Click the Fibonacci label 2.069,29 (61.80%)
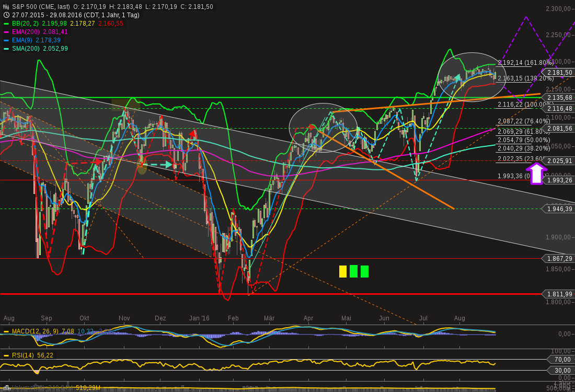575x392 pixels. pyautogui.click(x=524, y=131)
